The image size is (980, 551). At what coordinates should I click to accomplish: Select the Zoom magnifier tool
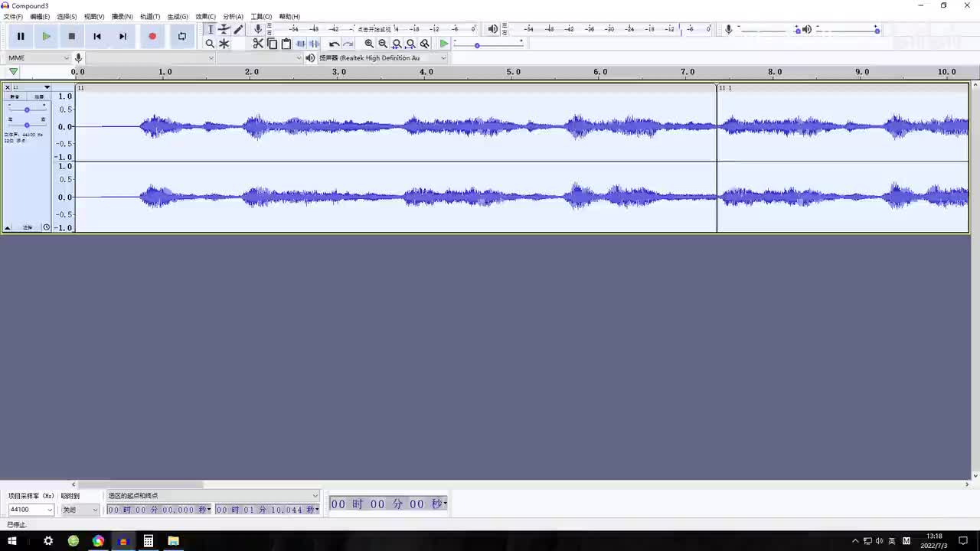coord(210,44)
